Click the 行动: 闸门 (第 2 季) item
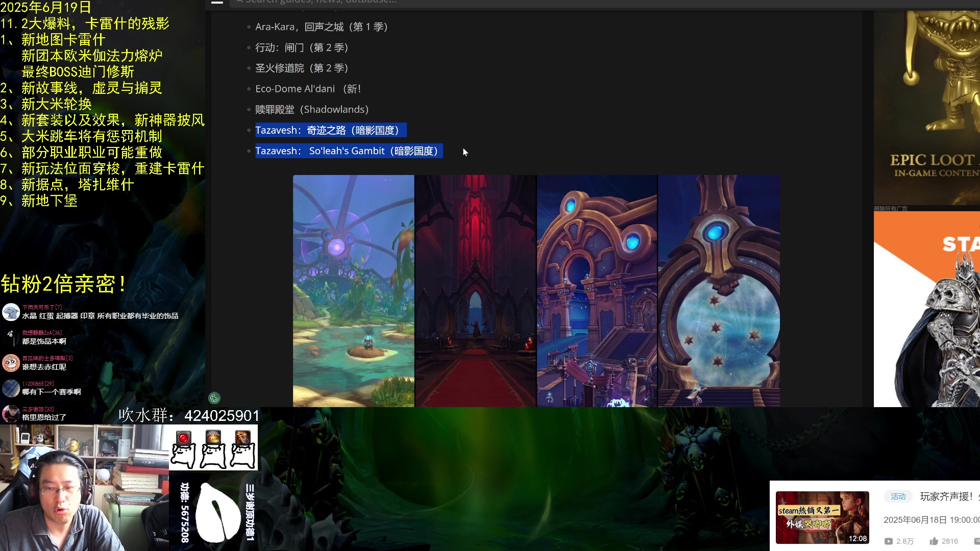 [302, 47]
